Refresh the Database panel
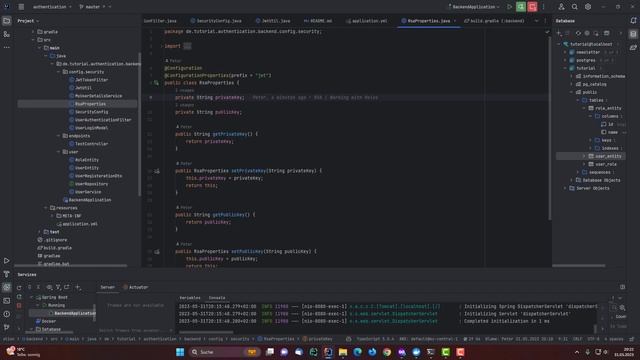The image size is (640, 360). coord(578,33)
